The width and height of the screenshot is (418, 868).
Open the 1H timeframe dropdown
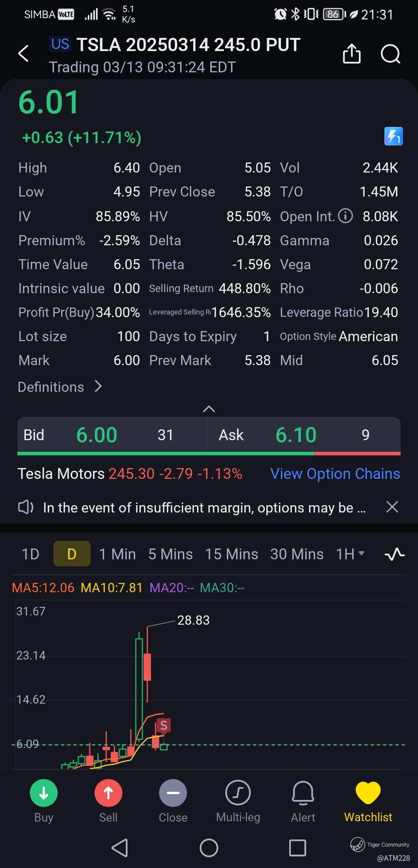[x=350, y=554]
